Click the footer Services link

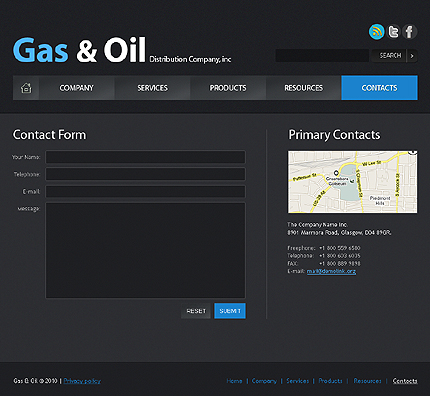tap(298, 381)
